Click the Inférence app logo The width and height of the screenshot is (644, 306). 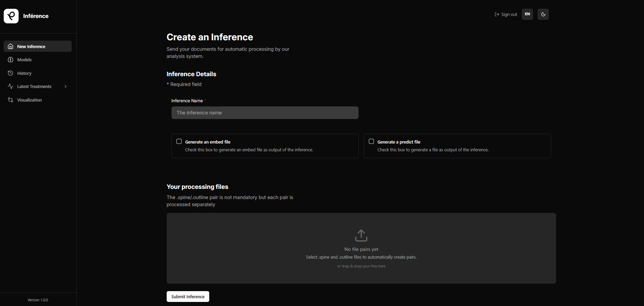11,16
